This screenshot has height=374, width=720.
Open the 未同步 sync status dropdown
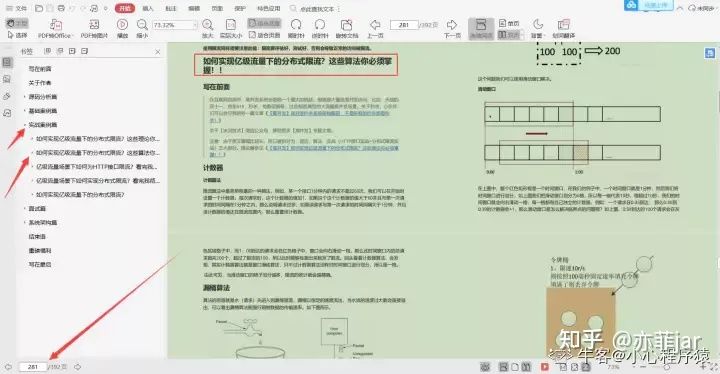click(702, 8)
